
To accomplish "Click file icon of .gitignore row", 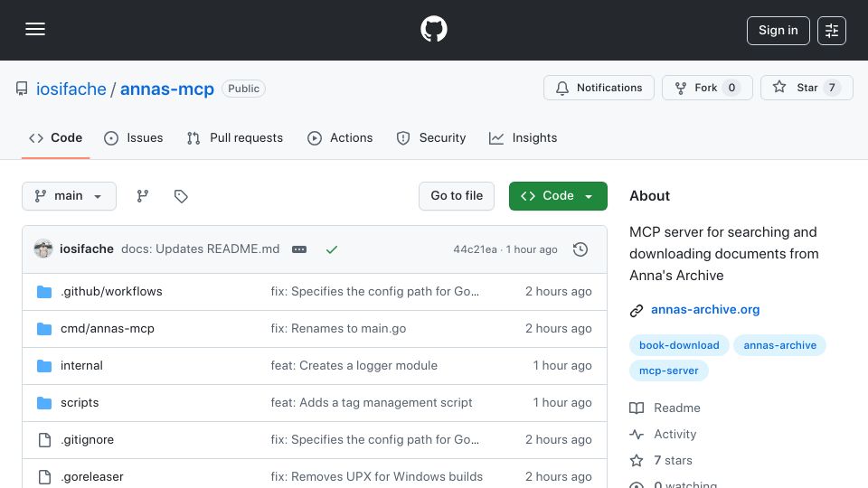I will click(x=44, y=440).
